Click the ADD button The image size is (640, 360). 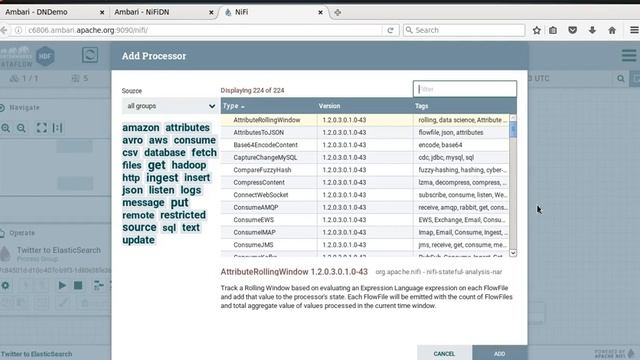500,353
